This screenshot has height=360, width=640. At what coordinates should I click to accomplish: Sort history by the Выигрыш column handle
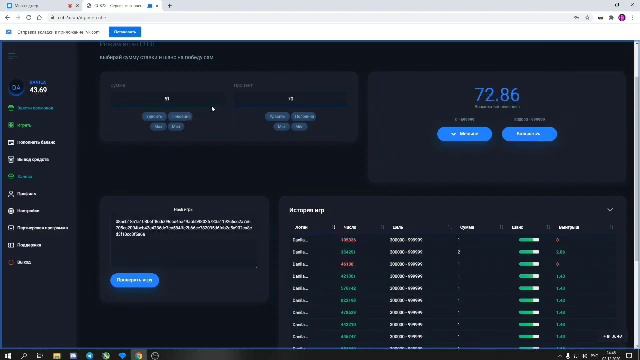click(611, 227)
